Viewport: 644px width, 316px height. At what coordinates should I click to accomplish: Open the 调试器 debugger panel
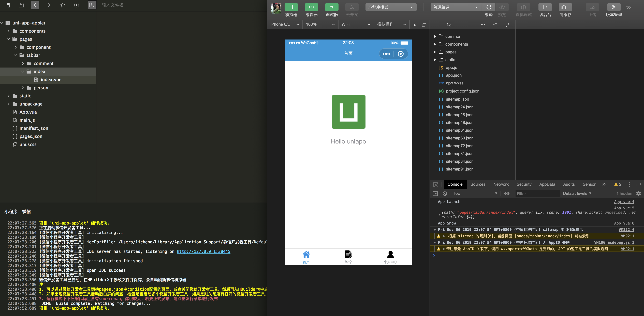(x=331, y=10)
